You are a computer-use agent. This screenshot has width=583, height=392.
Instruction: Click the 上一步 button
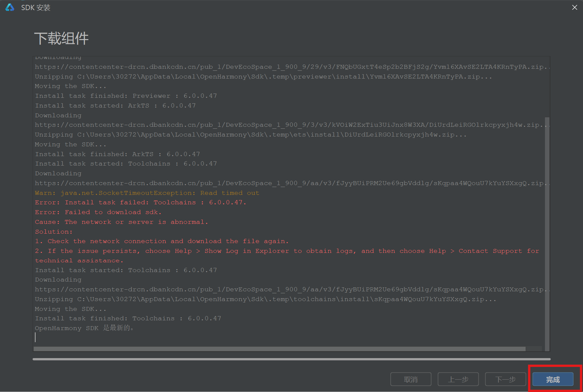pyautogui.click(x=458, y=379)
